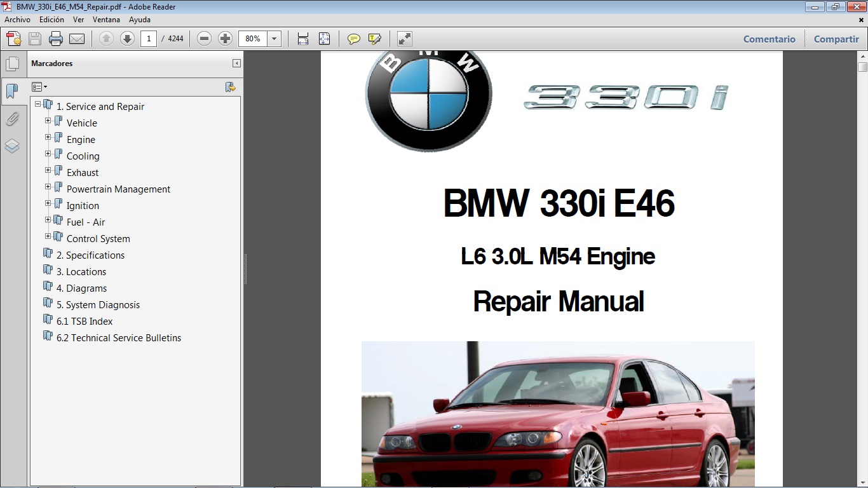Zoom in with the plus button
This screenshot has width=868, height=488.
pyautogui.click(x=225, y=39)
